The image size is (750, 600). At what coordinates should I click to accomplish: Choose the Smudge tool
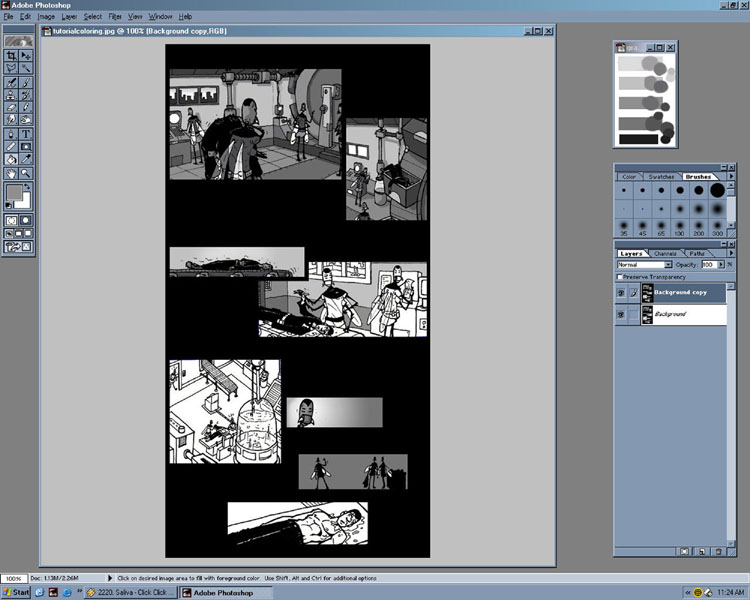[x=11, y=119]
